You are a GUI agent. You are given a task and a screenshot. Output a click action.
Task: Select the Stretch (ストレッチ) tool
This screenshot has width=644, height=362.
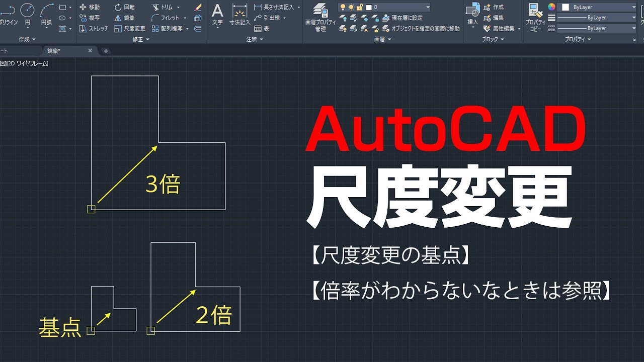(94, 29)
